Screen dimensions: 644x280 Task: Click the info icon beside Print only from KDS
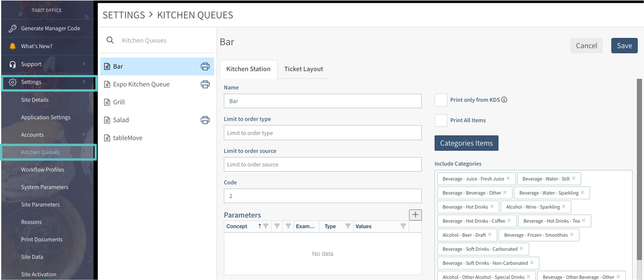tap(504, 100)
